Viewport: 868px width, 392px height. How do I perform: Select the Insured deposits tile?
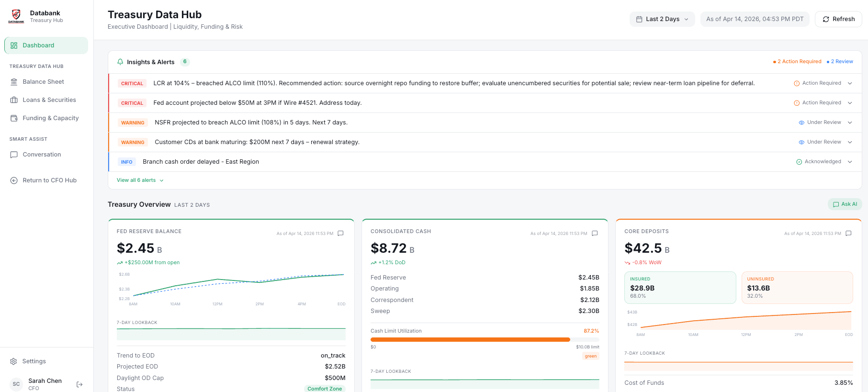[680, 288]
